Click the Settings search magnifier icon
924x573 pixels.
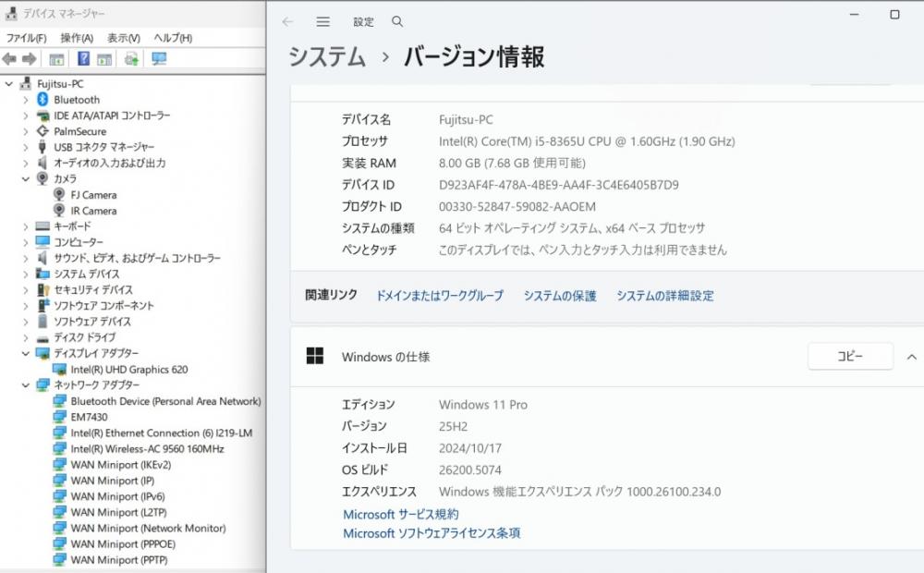coord(397,22)
